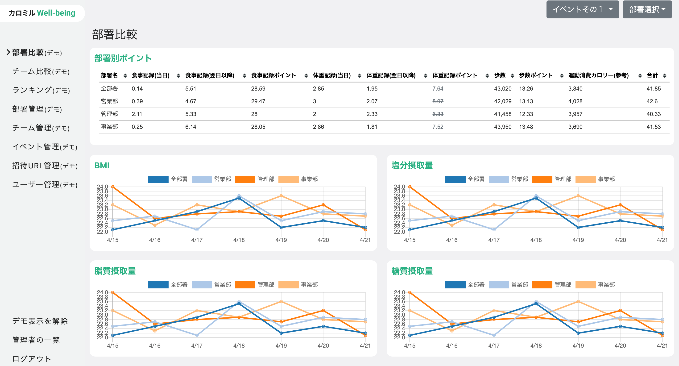Click sort arrows beside 体重記録(当日) header
Viewport: 679px width, 366px height.
tap(359, 75)
